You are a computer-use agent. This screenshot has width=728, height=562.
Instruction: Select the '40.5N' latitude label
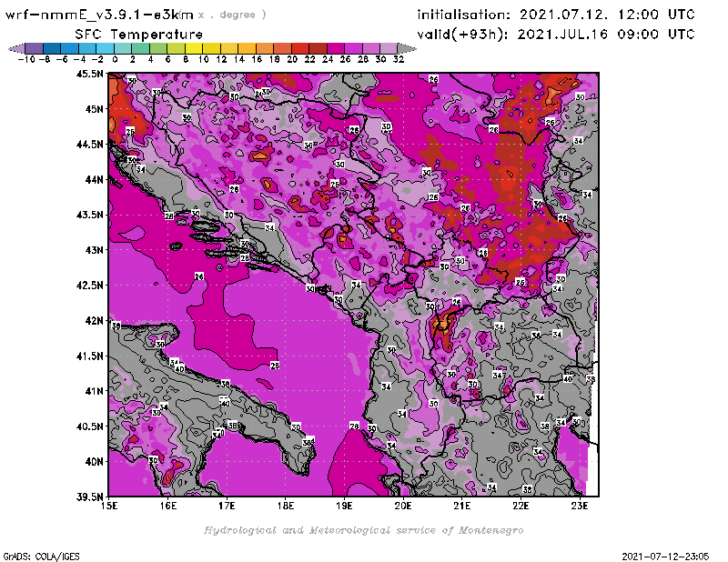pos(89,427)
